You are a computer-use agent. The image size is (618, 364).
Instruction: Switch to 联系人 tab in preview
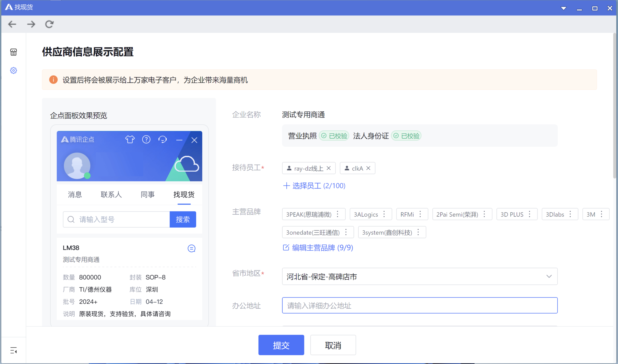(111, 195)
